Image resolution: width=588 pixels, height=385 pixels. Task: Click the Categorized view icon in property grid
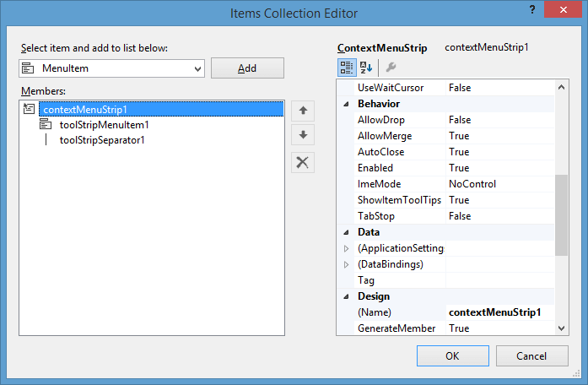pyautogui.click(x=347, y=68)
